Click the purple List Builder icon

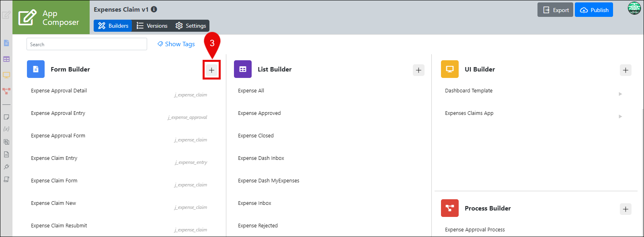coord(243,69)
